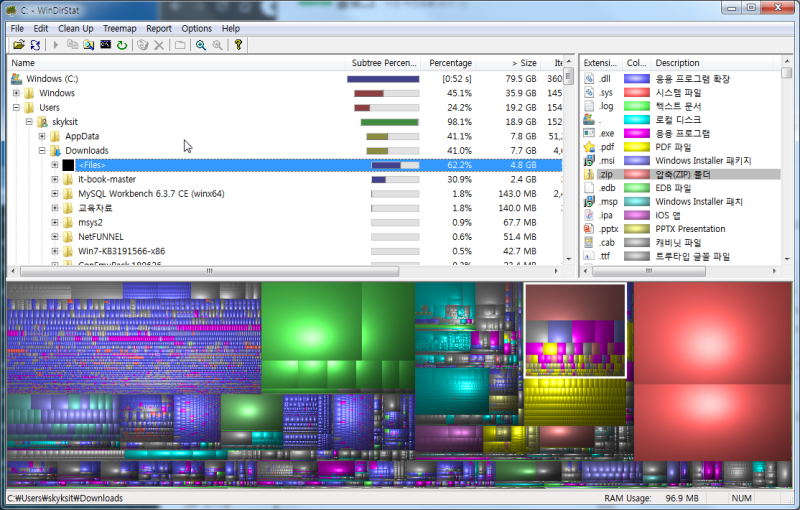The image size is (800, 510).
Task: Collapse the Downloads folder node
Action: (42, 150)
